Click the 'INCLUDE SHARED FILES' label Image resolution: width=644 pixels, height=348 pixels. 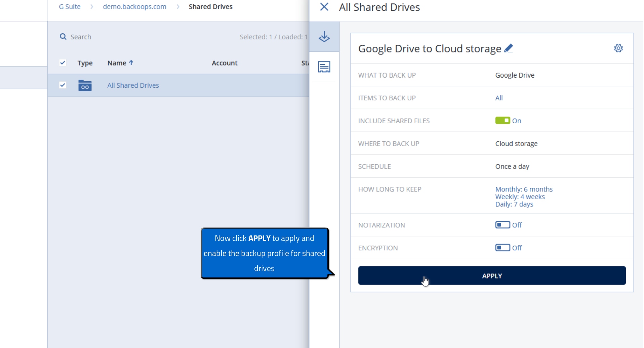pos(394,121)
